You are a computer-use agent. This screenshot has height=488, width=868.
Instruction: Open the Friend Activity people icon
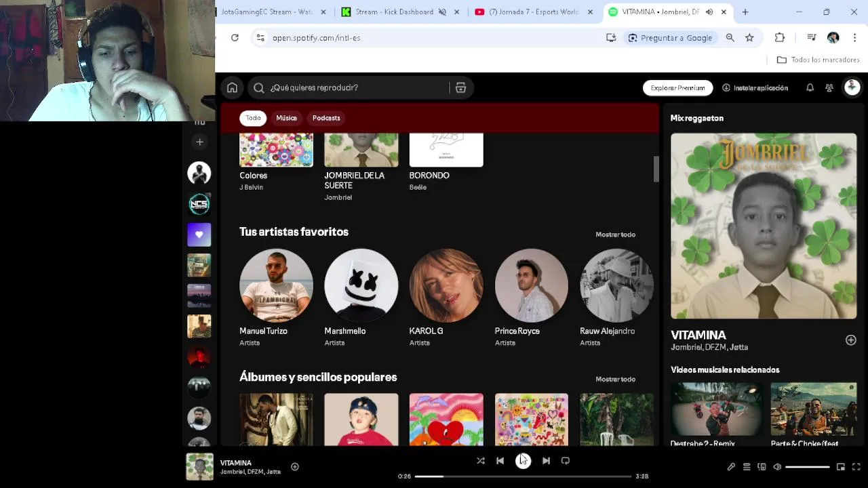[829, 87]
